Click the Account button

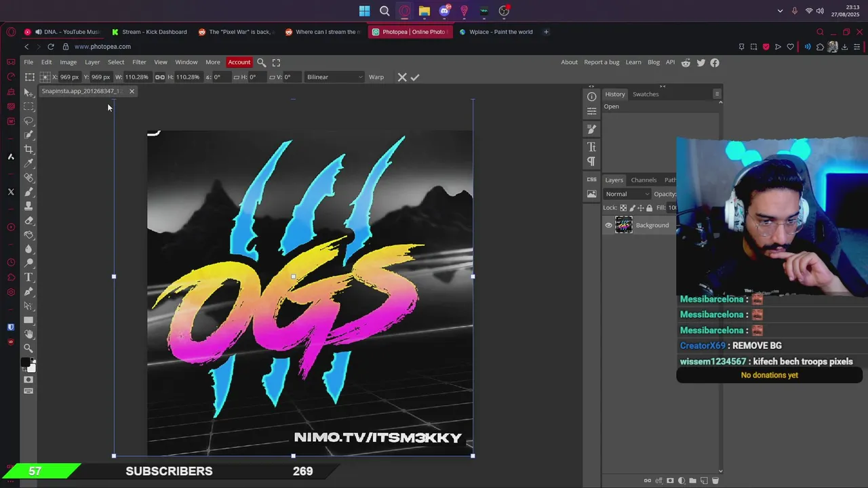(x=239, y=62)
